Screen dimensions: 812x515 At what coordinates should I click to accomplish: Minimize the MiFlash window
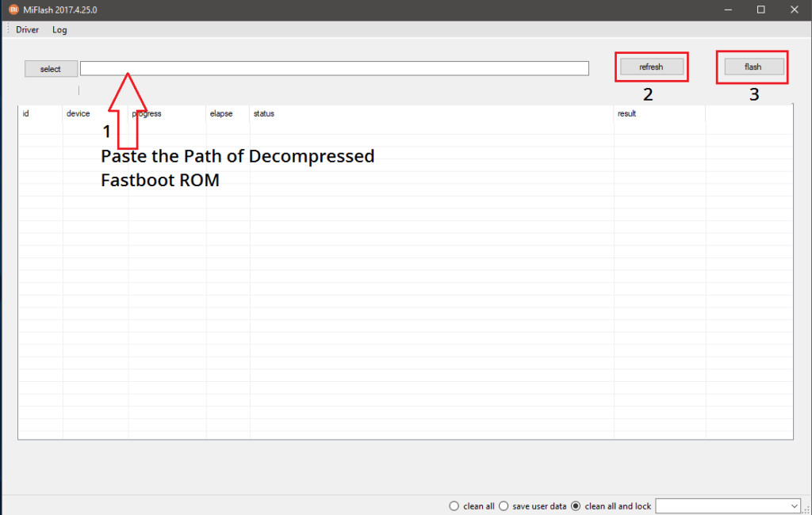(x=728, y=10)
